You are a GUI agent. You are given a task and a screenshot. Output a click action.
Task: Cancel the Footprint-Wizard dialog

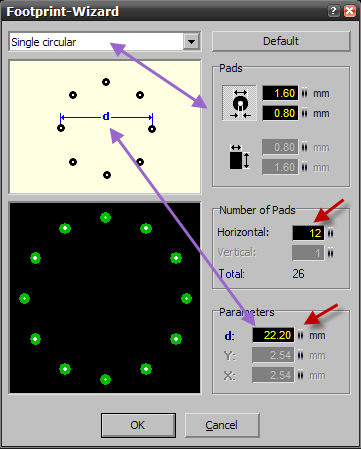click(222, 425)
